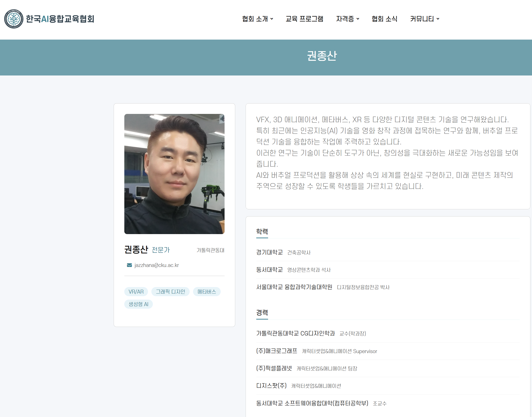
Task: Click the envelope icon beside the email address
Action: pos(129,265)
